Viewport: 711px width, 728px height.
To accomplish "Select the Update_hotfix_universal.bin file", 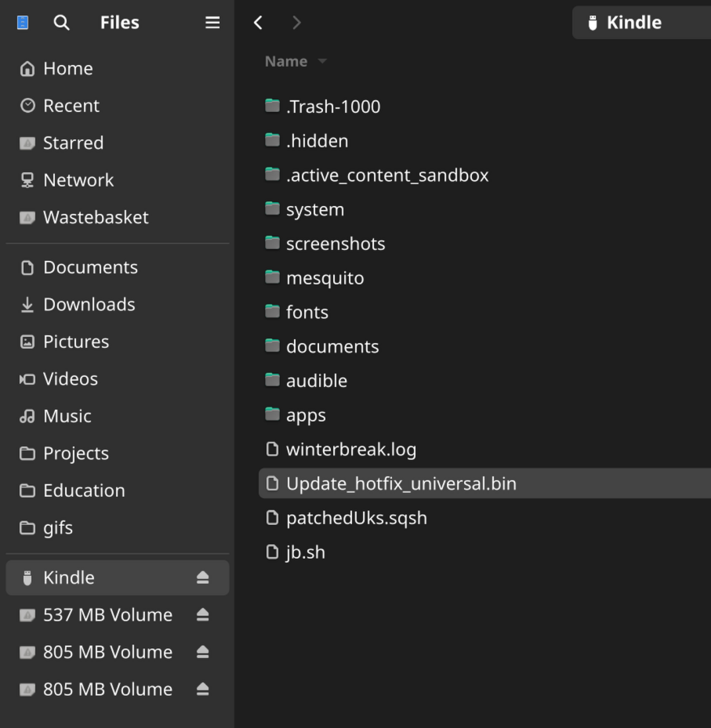I will coord(401,484).
